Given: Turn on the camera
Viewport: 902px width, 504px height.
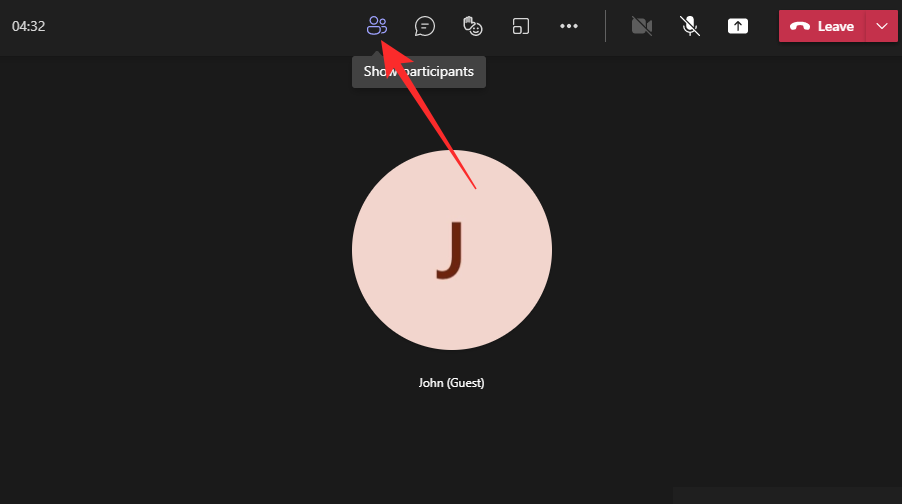Looking at the screenshot, I should tap(642, 26).
